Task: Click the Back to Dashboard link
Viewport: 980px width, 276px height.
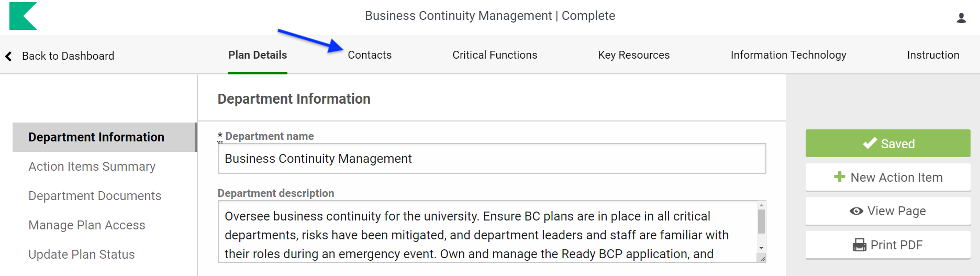Action: click(x=68, y=56)
